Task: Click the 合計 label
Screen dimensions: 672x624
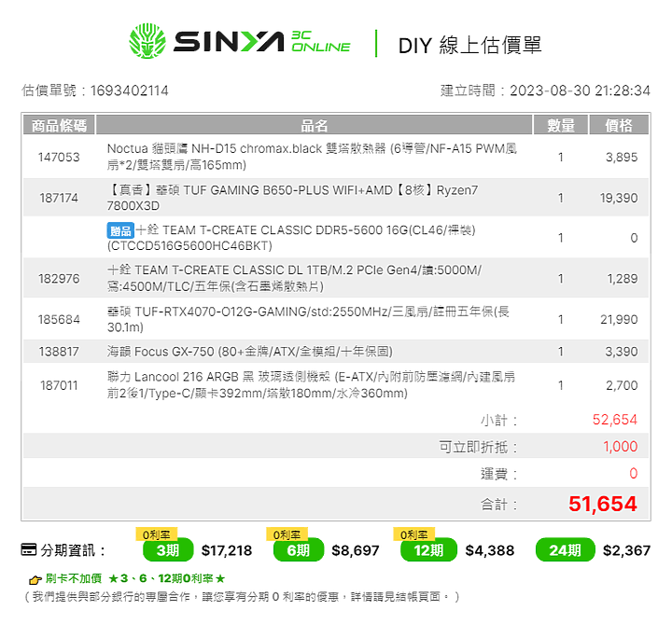Action: (498, 505)
